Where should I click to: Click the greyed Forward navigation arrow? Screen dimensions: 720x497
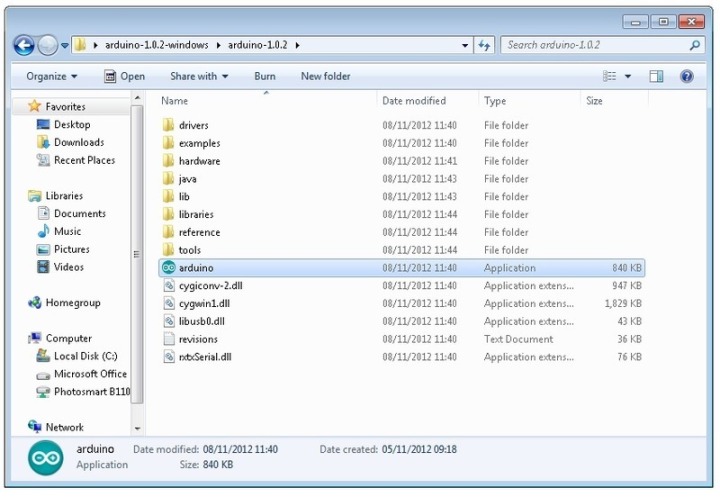pos(47,45)
